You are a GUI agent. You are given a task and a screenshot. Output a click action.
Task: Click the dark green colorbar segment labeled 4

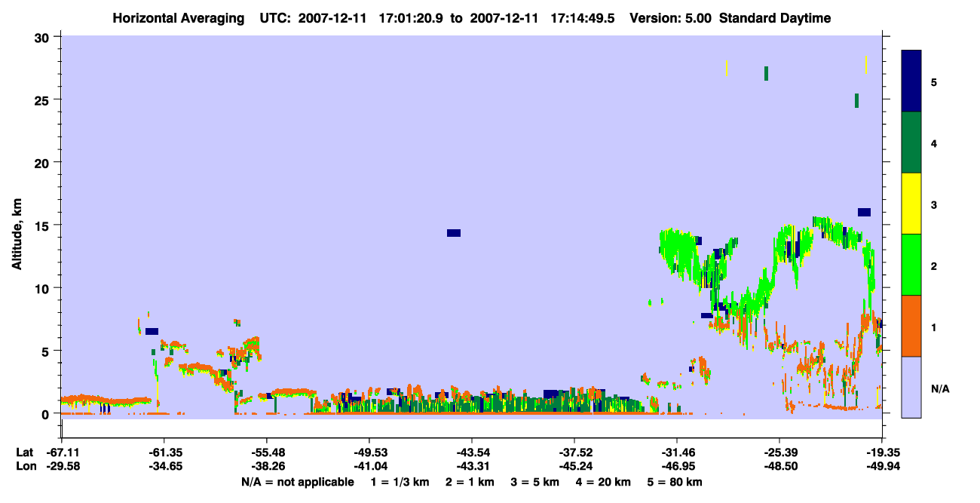pos(911,143)
